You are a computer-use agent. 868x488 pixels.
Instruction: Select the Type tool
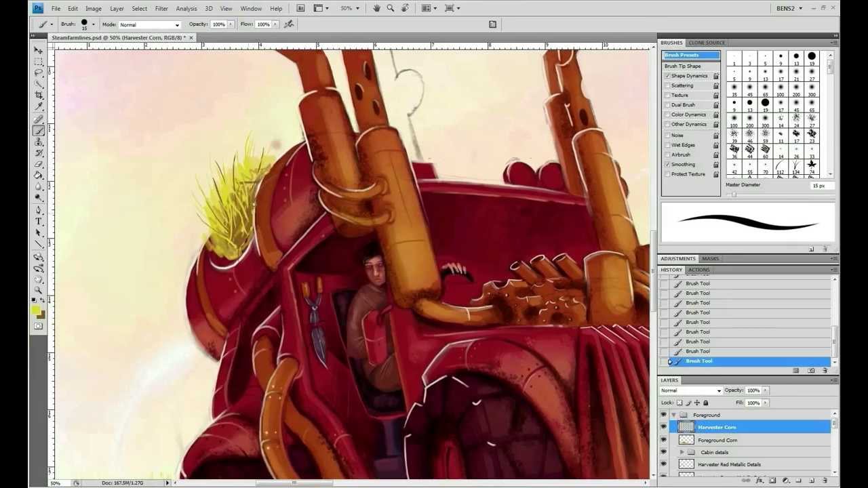39,222
